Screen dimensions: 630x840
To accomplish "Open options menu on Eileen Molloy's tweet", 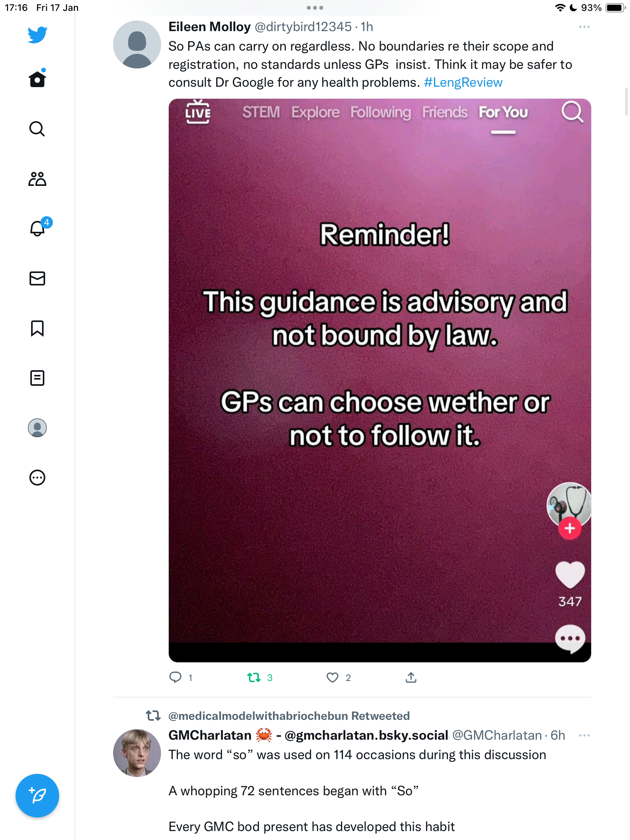I will coord(584,27).
